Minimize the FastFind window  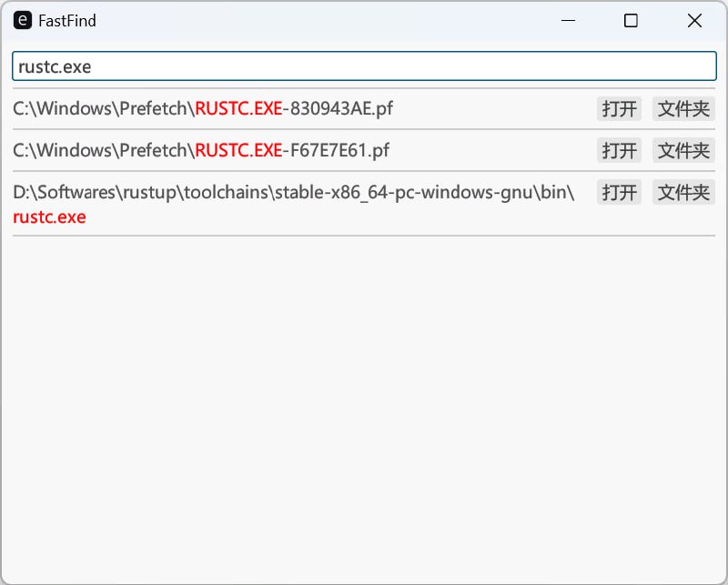click(569, 20)
